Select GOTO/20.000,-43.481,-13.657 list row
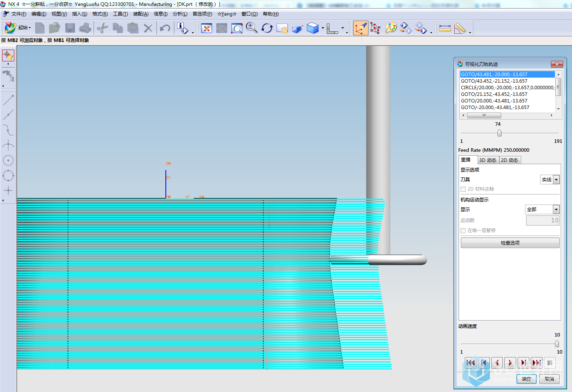The width and height of the screenshot is (572, 392). coord(507,101)
